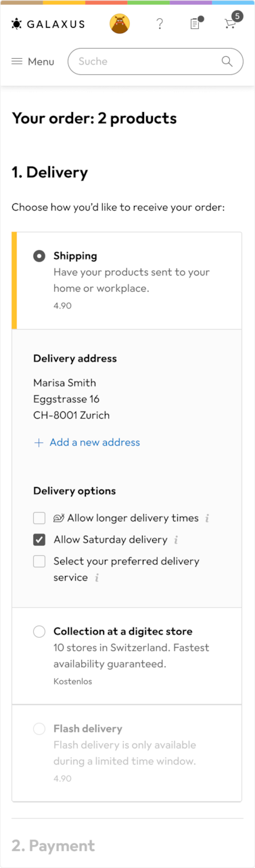Open the hamburger Menu
The width and height of the screenshot is (255, 868).
tap(33, 61)
